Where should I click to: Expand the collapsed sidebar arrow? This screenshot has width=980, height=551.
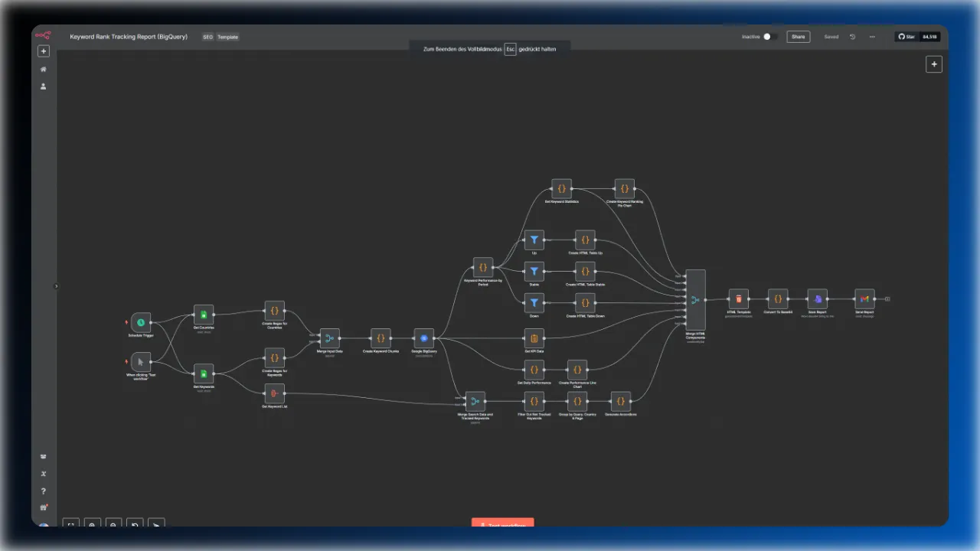point(56,286)
